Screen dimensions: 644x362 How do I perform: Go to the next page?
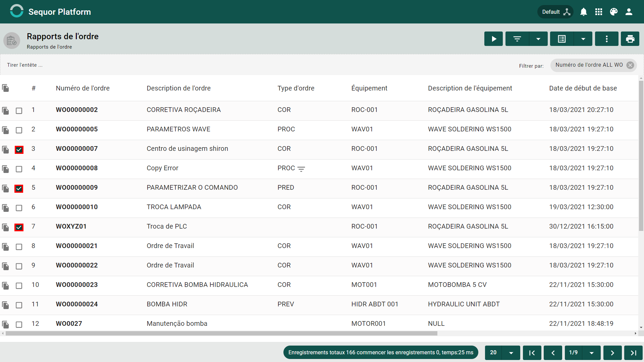click(612, 353)
